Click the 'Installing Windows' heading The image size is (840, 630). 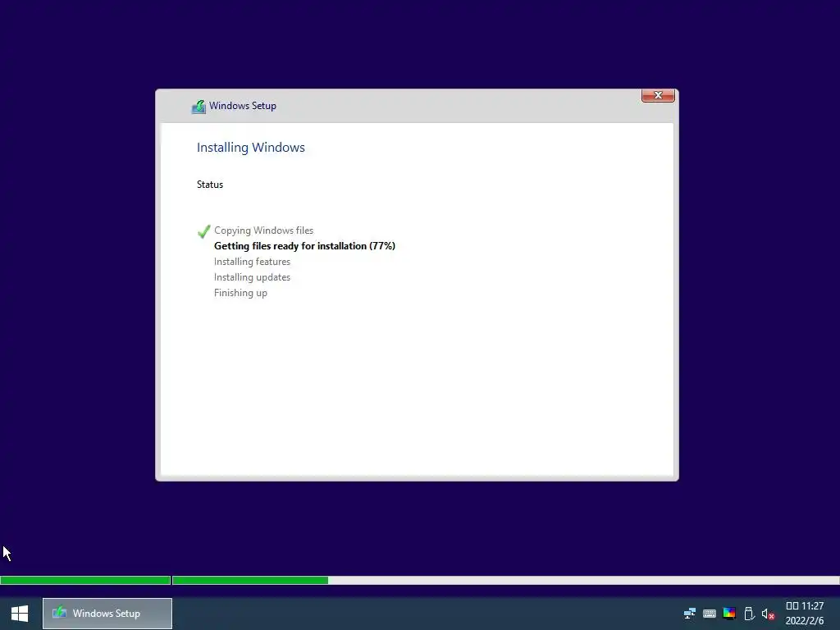pos(251,148)
